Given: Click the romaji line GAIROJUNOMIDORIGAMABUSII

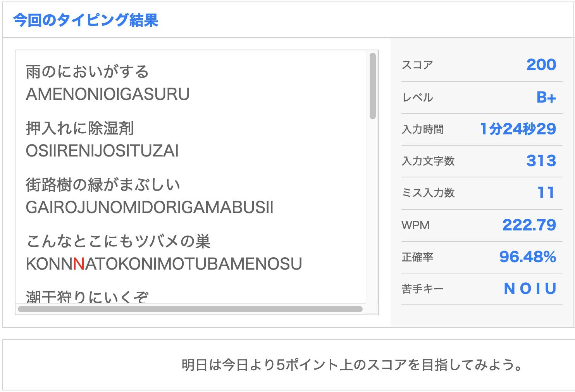Looking at the screenshot, I should click(x=150, y=207).
